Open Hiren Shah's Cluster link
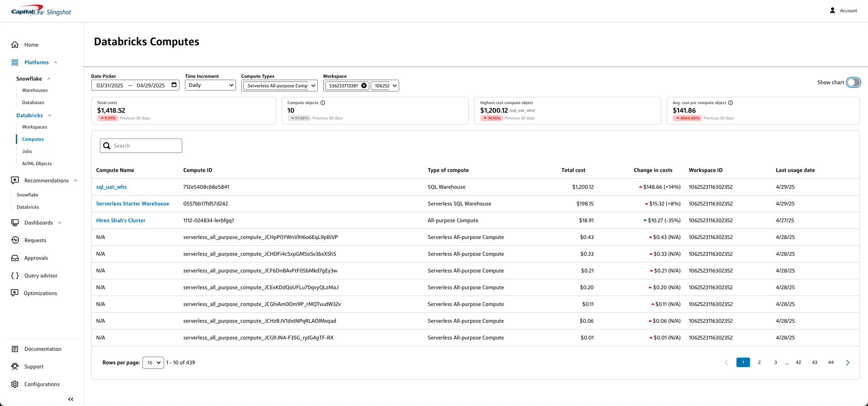Image resolution: width=868 pixels, height=406 pixels. tap(121, 220)
